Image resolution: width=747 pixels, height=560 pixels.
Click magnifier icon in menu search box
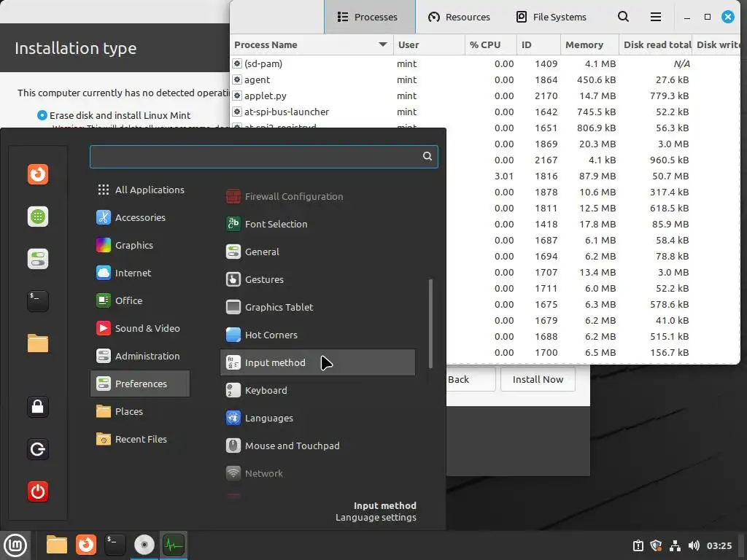(x=427, y=156)
